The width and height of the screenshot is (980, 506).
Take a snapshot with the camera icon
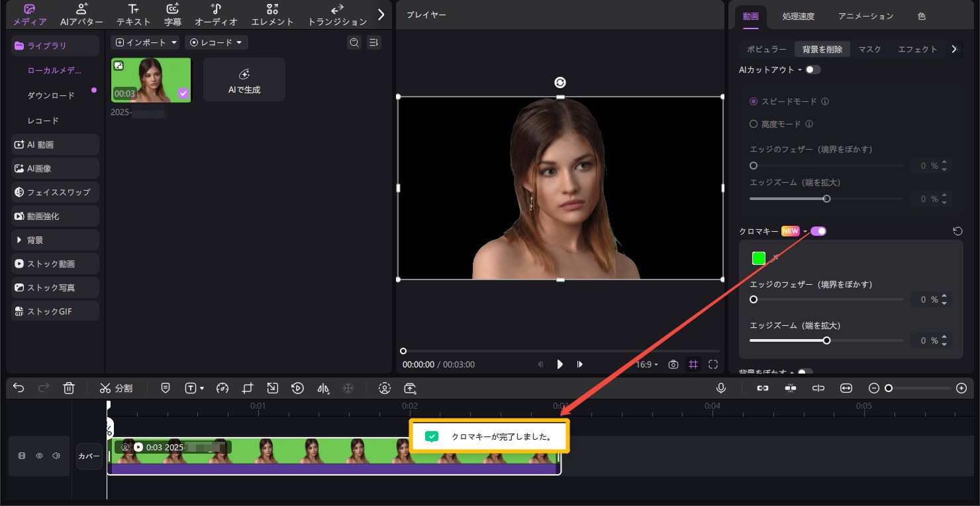pos(673,364)
